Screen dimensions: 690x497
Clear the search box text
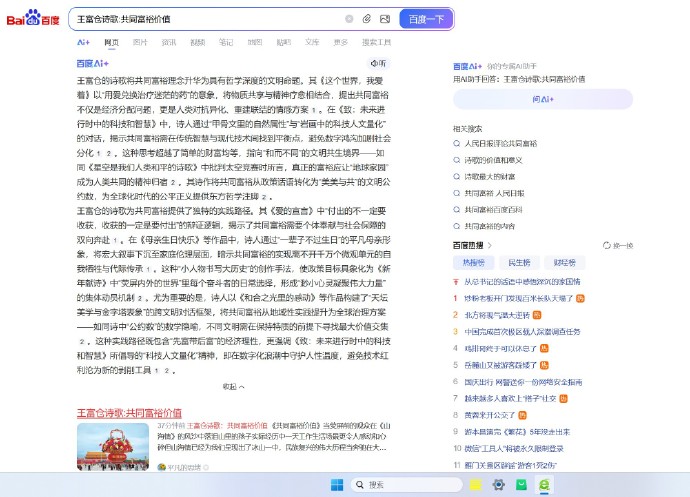pyautogui.click(x=349, y=19)
